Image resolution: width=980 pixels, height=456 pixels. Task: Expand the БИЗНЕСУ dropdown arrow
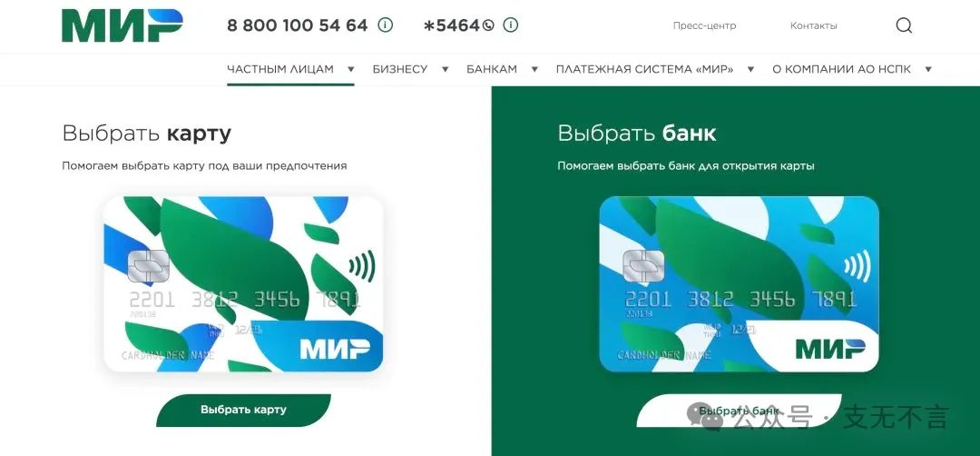coord(445,69)
